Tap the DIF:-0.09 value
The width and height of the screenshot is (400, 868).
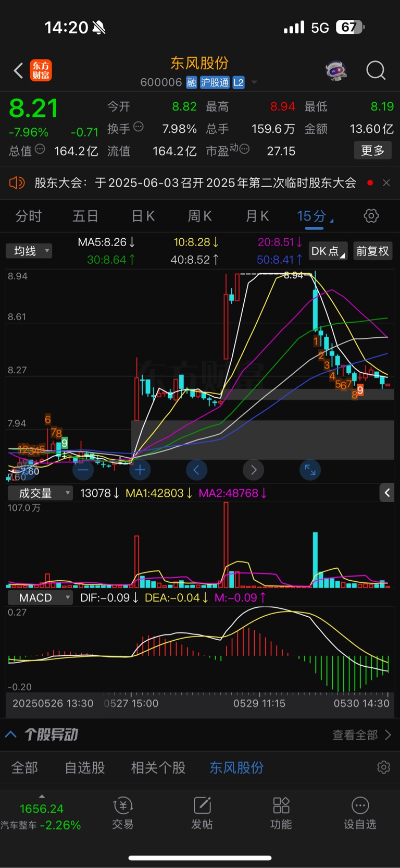coord(109,597)
